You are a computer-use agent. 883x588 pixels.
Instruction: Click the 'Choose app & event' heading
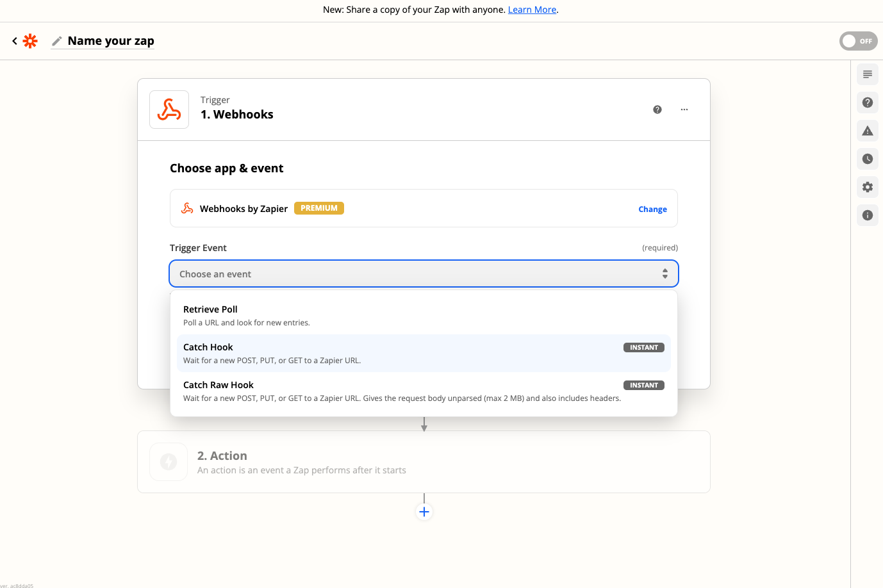(226, 168)
